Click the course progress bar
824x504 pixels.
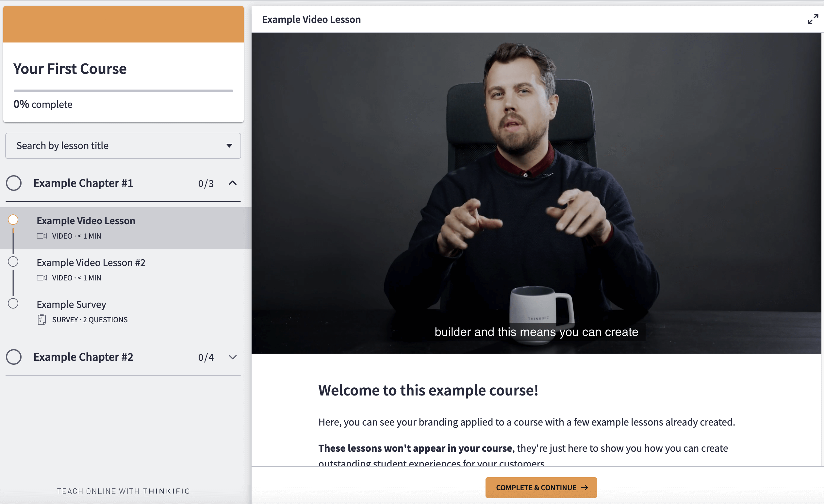coord(123,91)
